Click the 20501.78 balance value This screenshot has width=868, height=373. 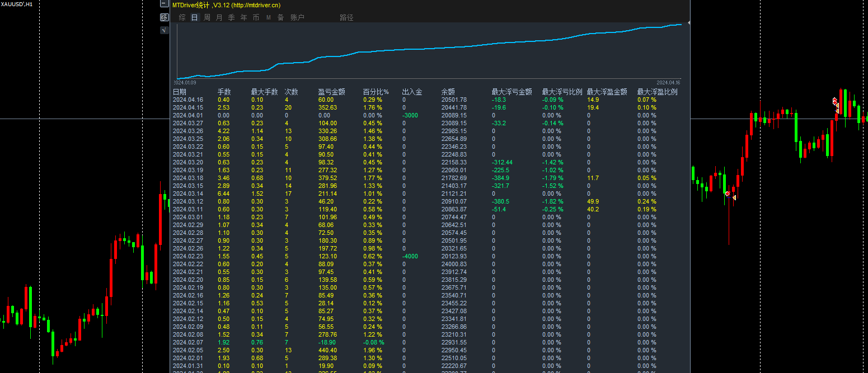[x=454, y=100]
